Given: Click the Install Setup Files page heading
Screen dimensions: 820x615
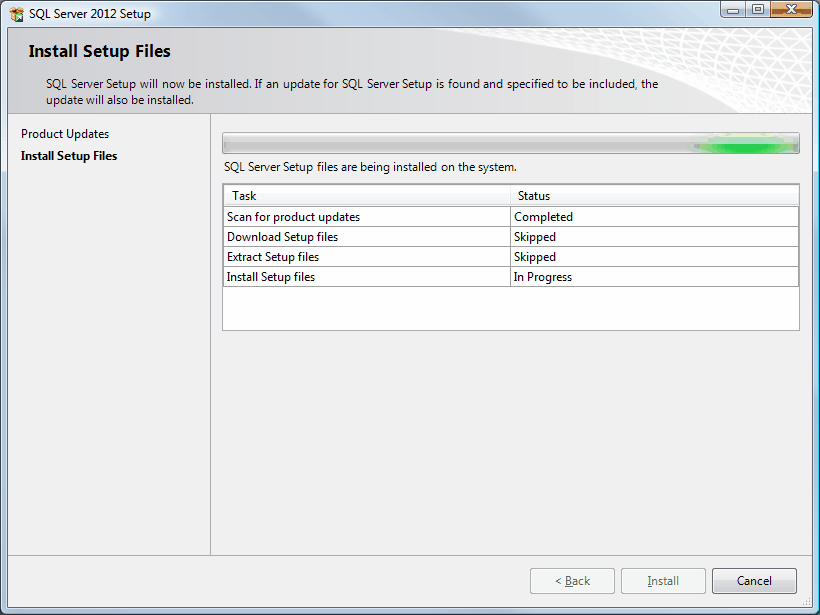Looking at the screenshot, I should (x=99, y=51).
